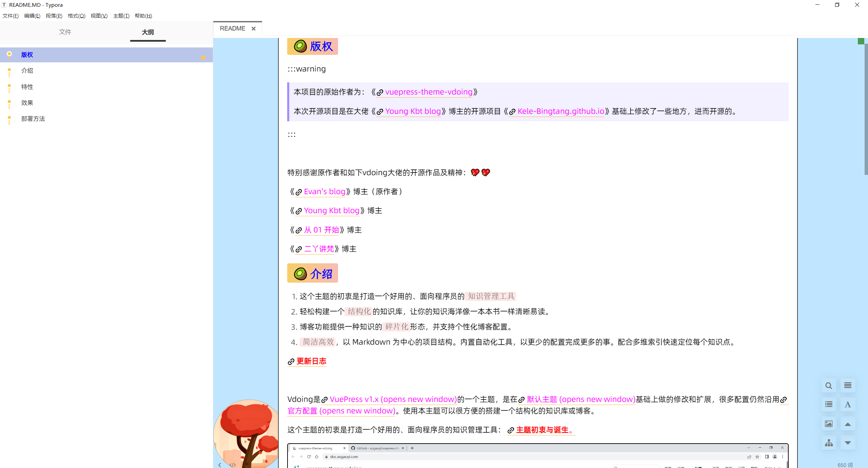Close the README tab
Viewport: 868px width, 468px height.
pyautogui.click(x=254, y=29)
